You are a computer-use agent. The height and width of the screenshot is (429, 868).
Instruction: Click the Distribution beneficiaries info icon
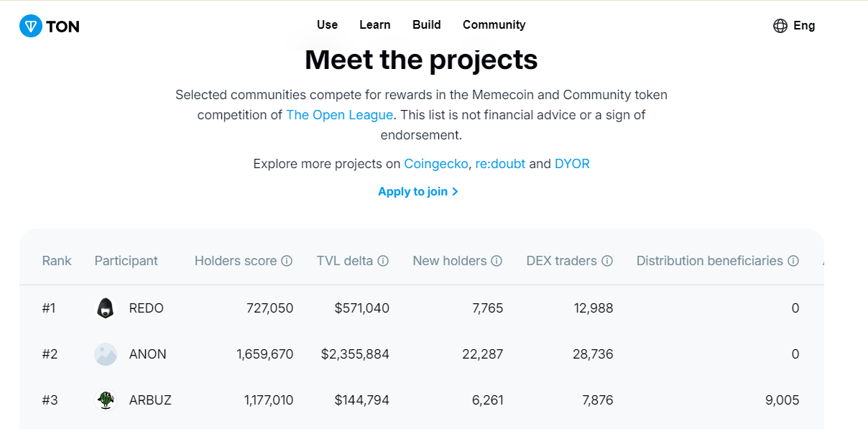point(793,261)
